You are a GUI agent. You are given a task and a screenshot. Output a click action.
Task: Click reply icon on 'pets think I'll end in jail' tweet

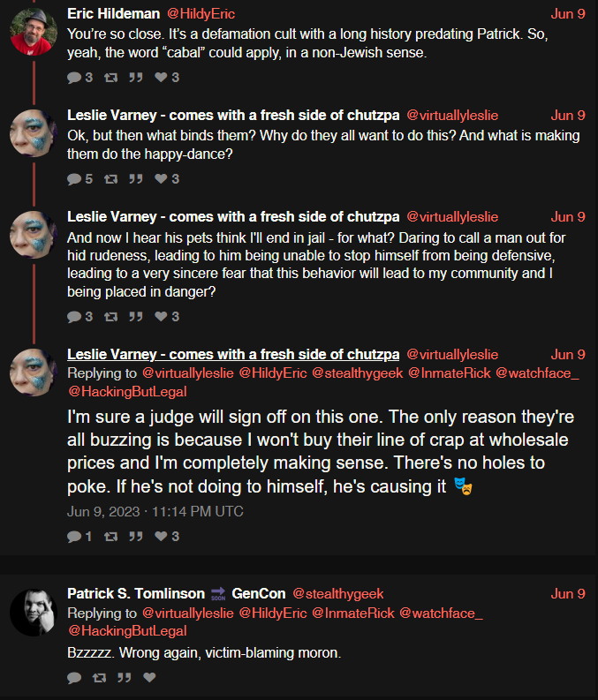click(74, 317)
